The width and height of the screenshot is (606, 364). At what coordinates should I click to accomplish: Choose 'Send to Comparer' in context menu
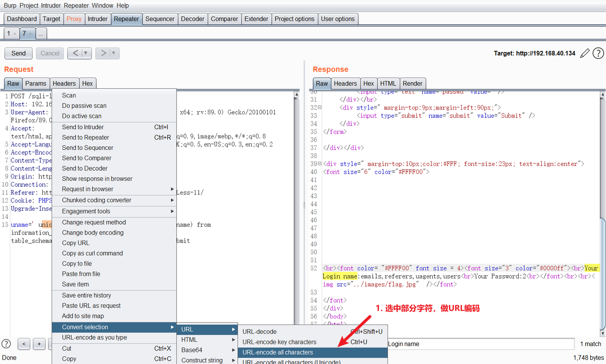(x=114, y=158)
